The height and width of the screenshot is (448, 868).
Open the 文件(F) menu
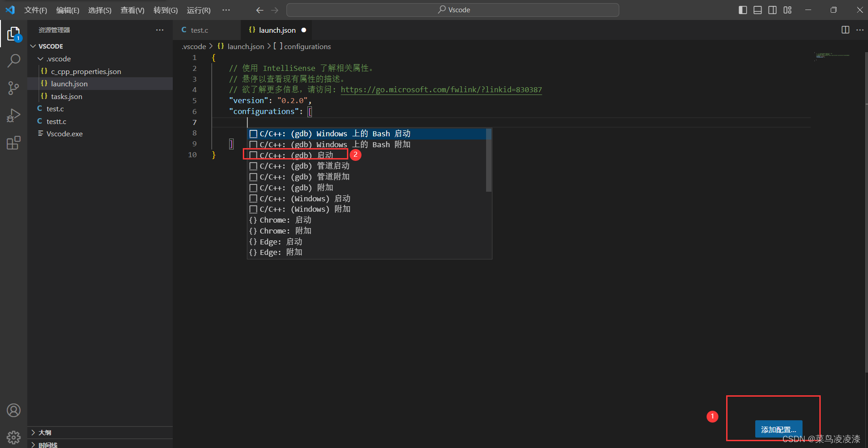coord(35,10)
